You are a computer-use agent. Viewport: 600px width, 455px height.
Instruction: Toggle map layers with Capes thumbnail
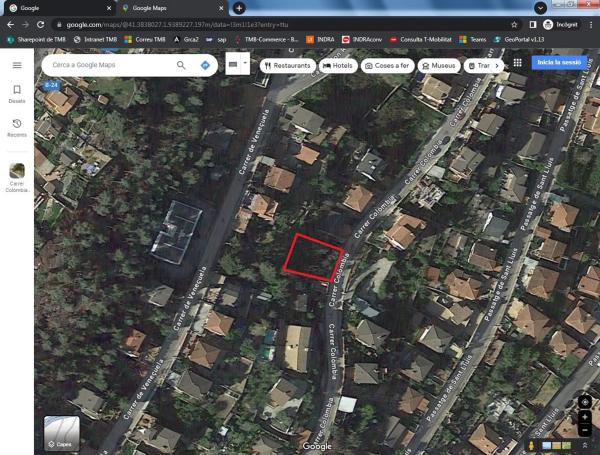coord(62,434)
